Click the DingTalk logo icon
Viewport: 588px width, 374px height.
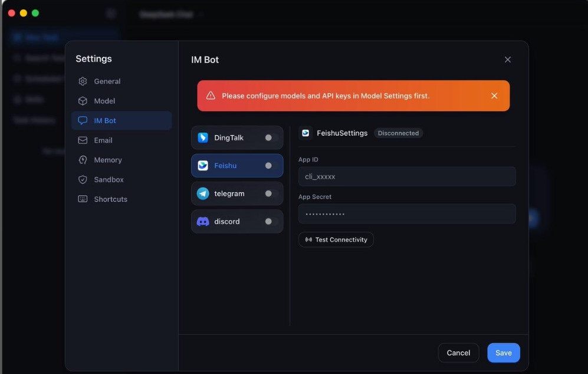click(203, 137)
